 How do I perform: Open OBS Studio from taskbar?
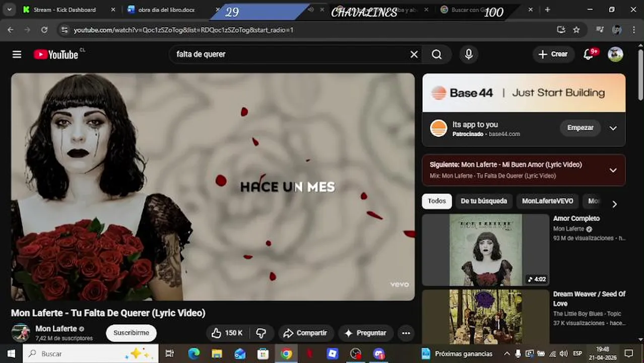pos(356,354)
